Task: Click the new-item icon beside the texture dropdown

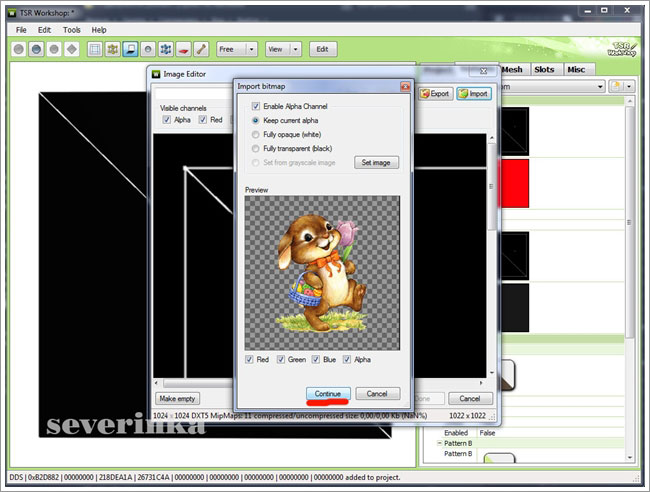Action: click(x=616, y=86)
